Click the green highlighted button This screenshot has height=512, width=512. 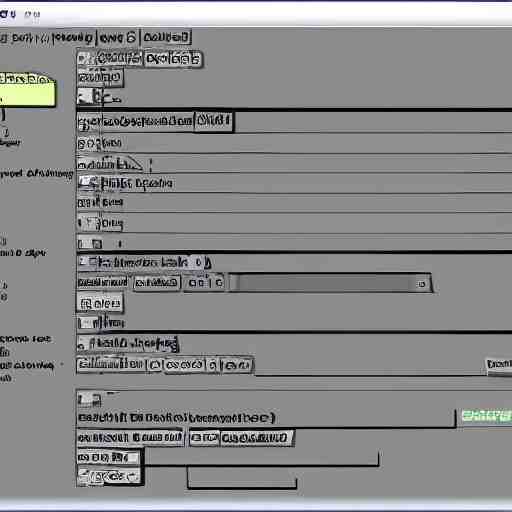point(486,415)
